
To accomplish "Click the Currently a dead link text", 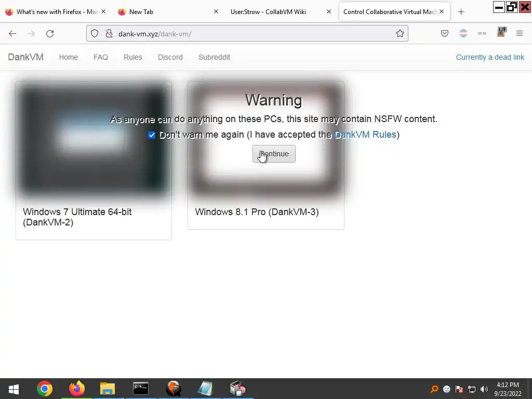I will (490, 57).
